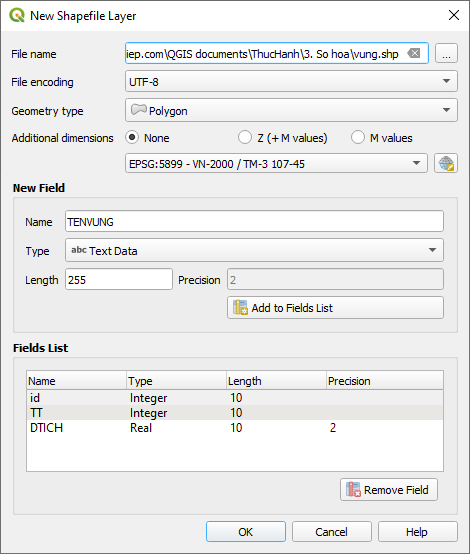Screen dimensions: 470x554
Task: Open the Text Data type dropdown
Action: click(254, 250)
